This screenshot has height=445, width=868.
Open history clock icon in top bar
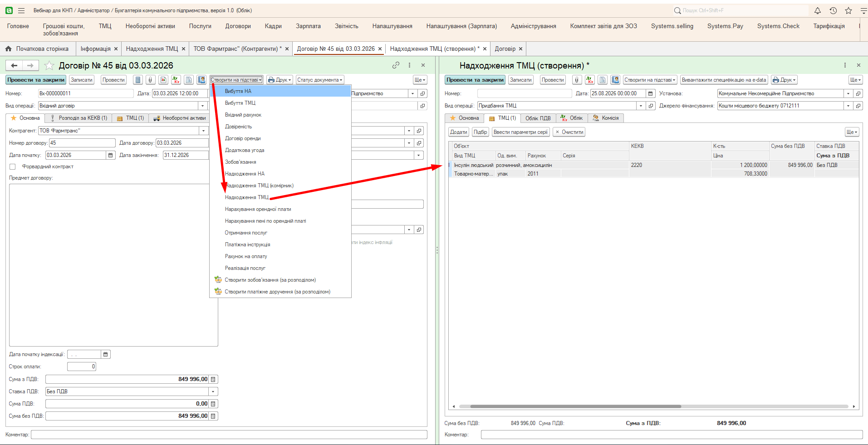[833, 10]
